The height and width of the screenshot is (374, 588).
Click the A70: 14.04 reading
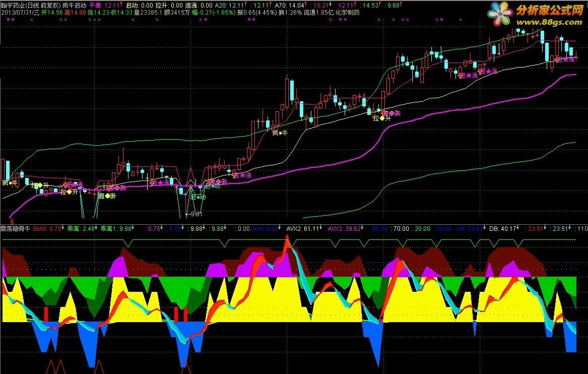point(291,5)
